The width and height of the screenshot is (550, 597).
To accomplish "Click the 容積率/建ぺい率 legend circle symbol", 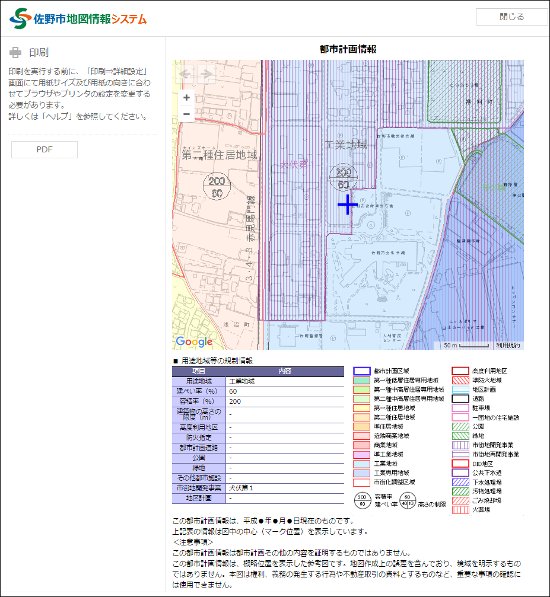I will 362,500.
